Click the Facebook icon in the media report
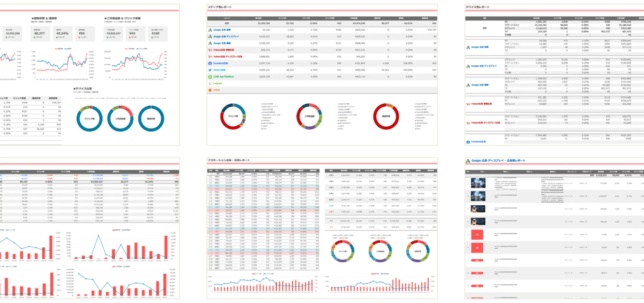The height and width of the screenshot is (303, 644). coord(210,63)
